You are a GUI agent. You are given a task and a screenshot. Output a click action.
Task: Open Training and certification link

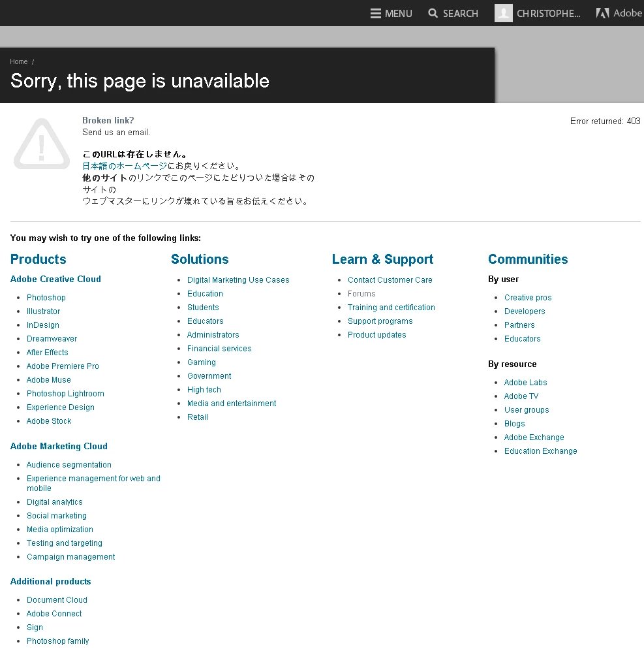pos(391,308)
